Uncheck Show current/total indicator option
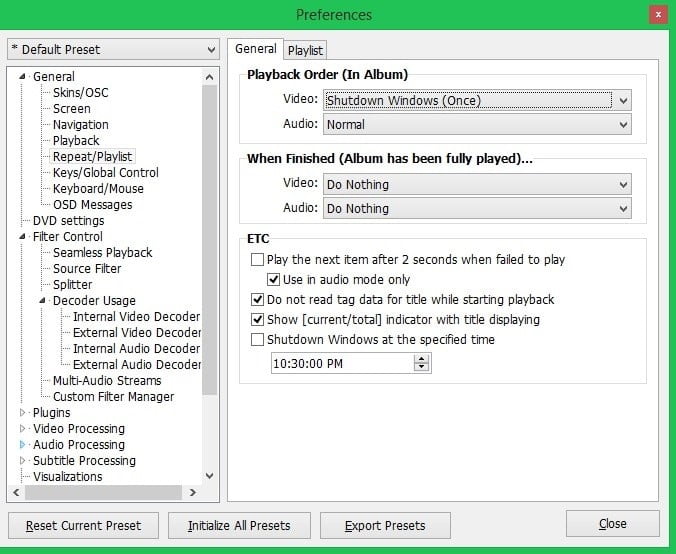Screen dimensions: 676x554 click(x=258, y=320)
